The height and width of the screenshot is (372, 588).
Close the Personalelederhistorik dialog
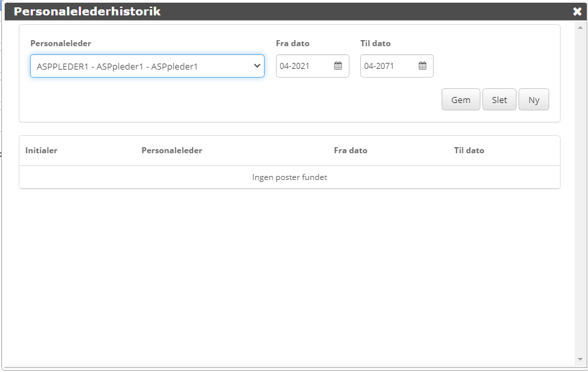click(577, 11)
